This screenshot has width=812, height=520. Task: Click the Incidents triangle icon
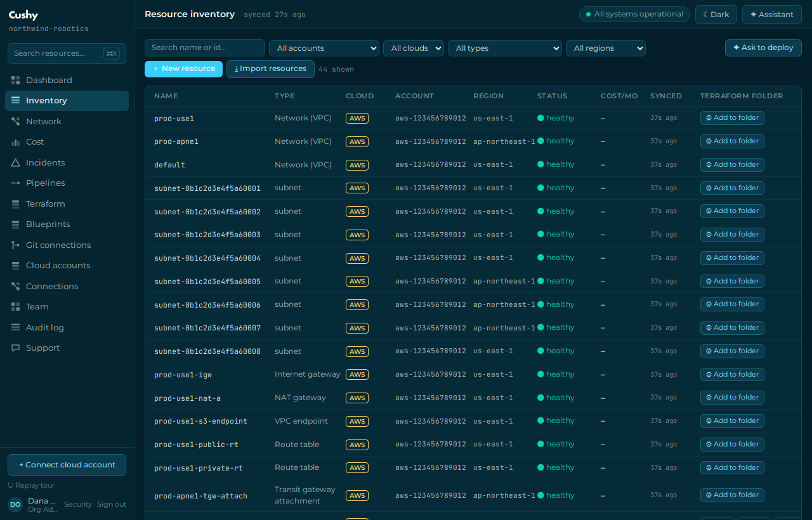click(x=15, y=163)
